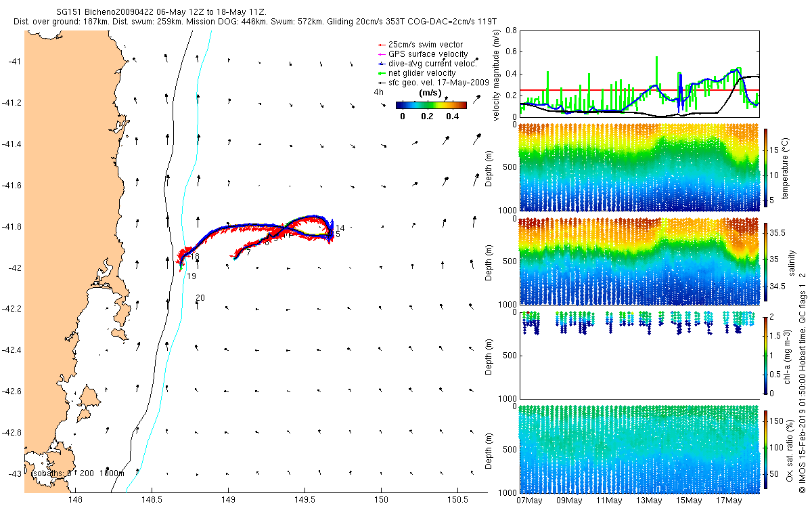Click latitude tick label '-41.2'
The width and height of the screenshot is (812, 508).
(11, 103)
